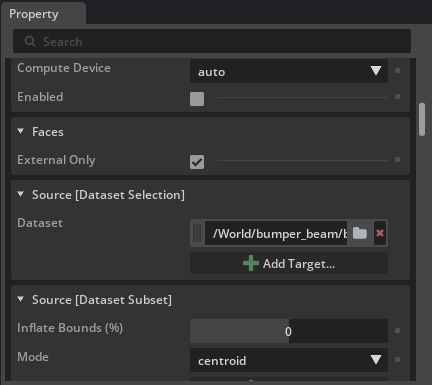The height and width of the screenshot is (385, 432).
Task: Click the green plus Add Target icon
Action: point(251,263)
